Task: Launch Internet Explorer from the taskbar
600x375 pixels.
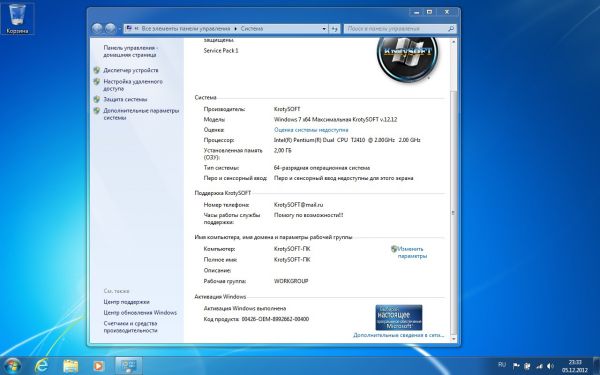Action: 41,366
